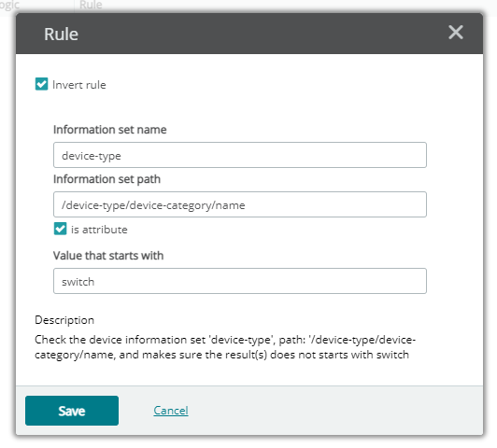Toggle the is attribute checkbox
The width and height of the screenshot is (497, 448).
(60, 229)
